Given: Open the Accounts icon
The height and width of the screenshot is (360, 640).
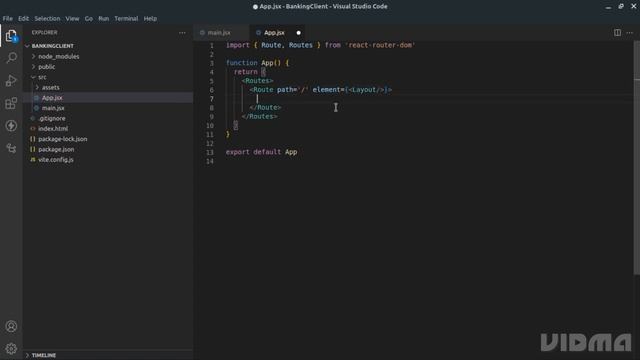Looking at the screenshot, I should (x=11, y=326).
